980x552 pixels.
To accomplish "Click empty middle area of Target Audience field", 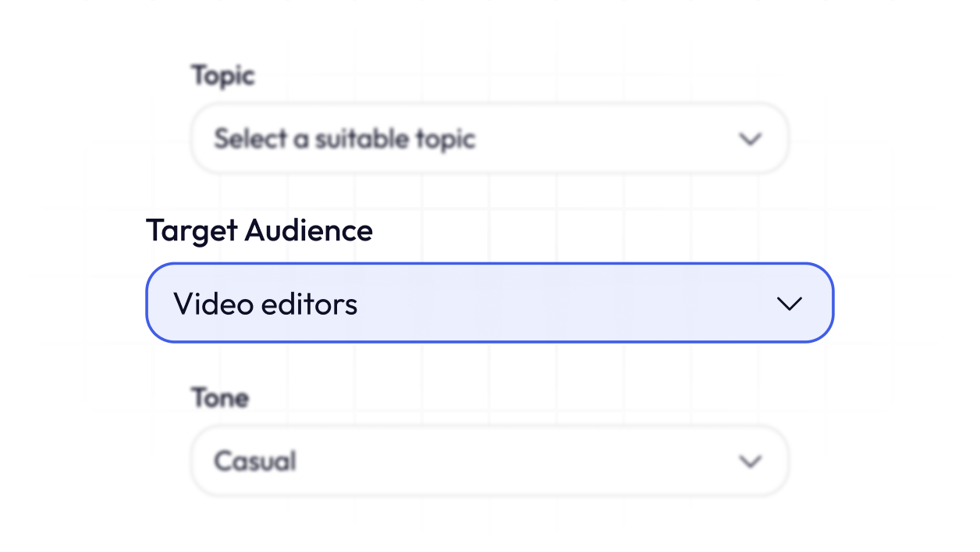I will tap(562, 304).
